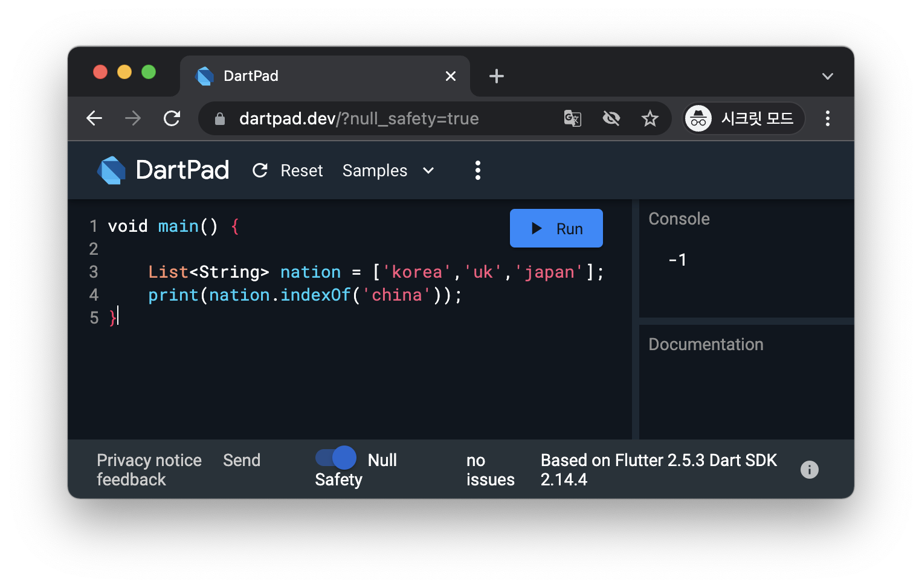
Task: Click line number 2 in the gutter
Action: 94,249
